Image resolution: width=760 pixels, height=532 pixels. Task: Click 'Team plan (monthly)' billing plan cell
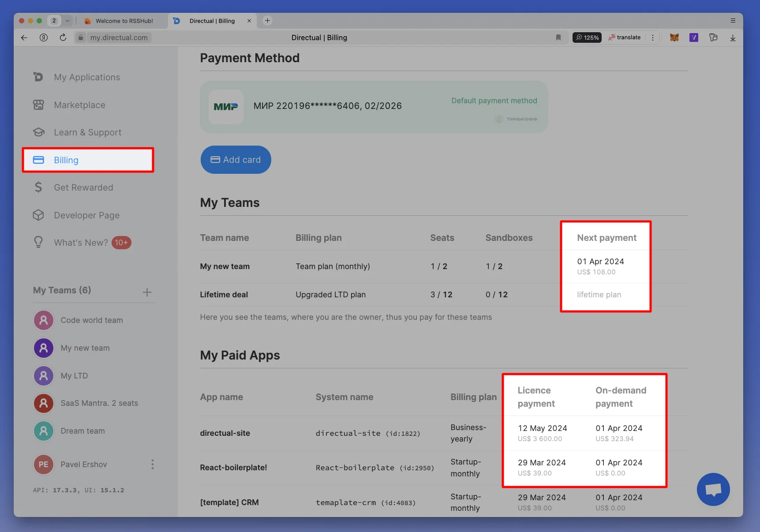pyautogui.click(x=333, y=266)
